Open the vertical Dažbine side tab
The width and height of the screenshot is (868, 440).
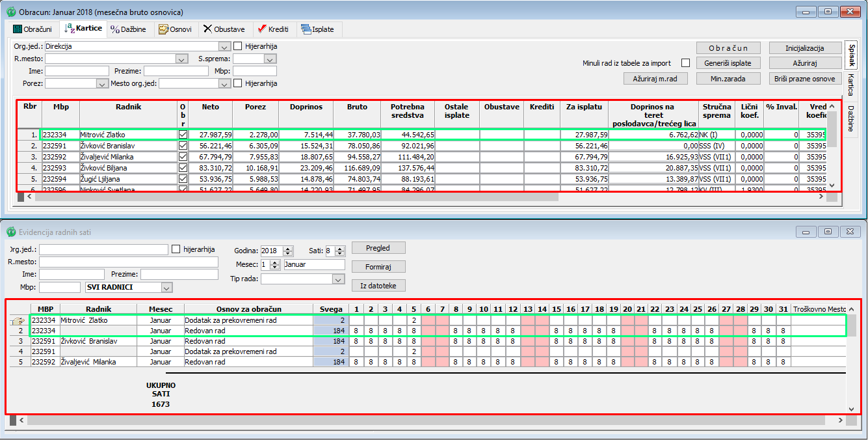pyautogui.click(x=850, y=117)
